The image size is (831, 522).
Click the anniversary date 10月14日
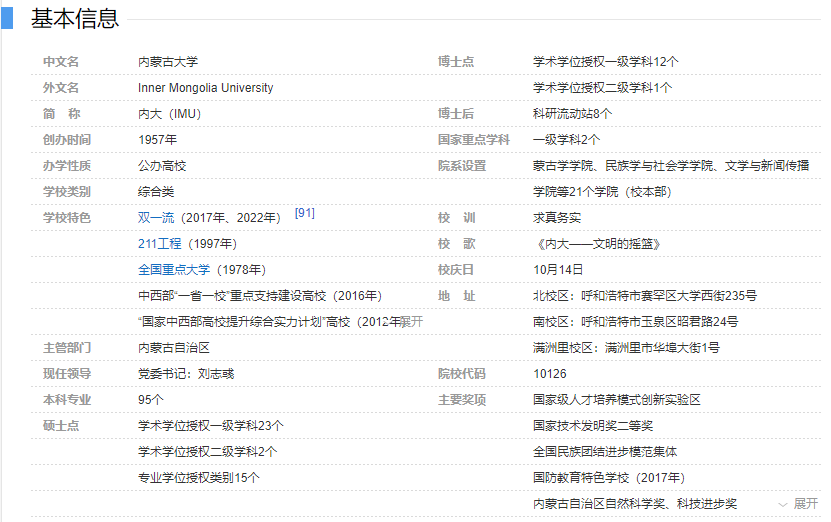coord(558,270)
